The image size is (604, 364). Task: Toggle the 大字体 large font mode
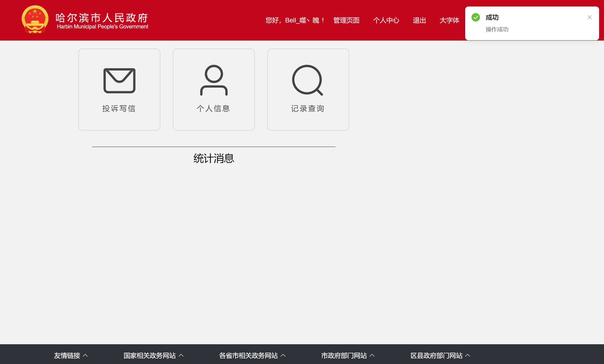pyautogui.click(x=449, y=20)
